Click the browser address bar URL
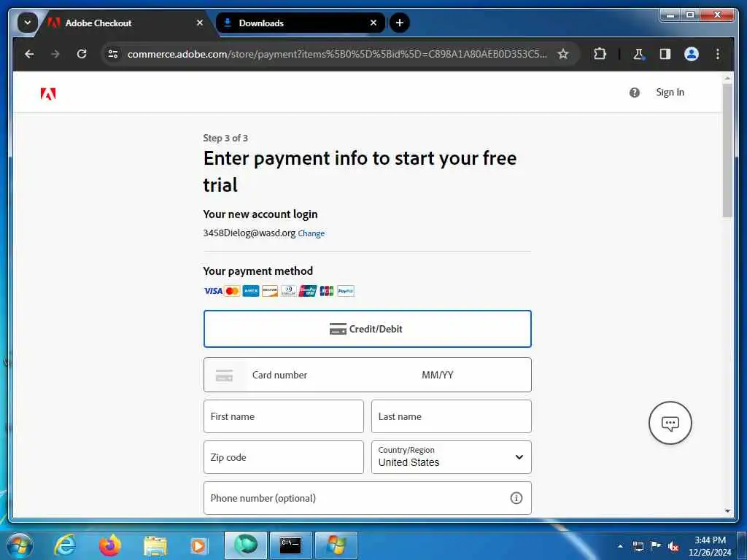747x560 pixels. 337,54
